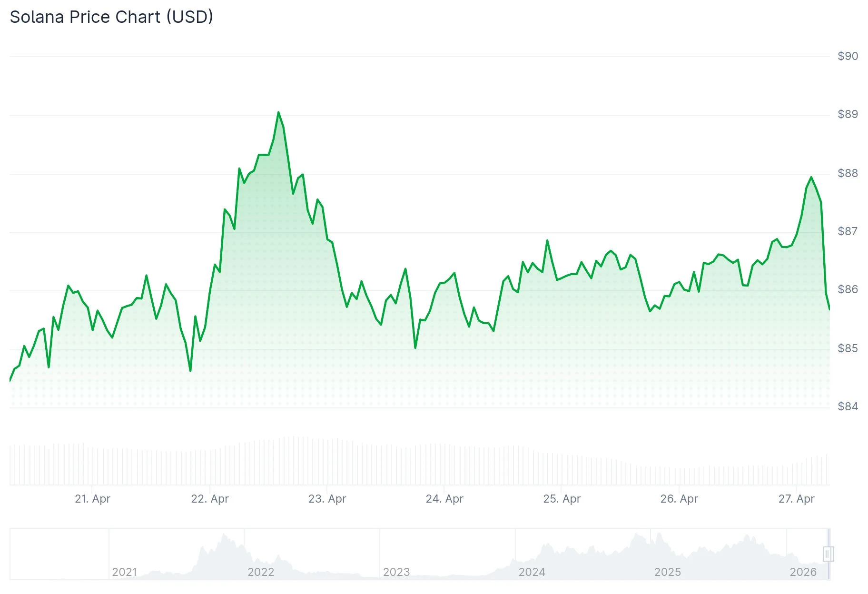Viewport: 868px width, 594px height.
Task: Click the $84 price axis label
Action: [x=848, y=406]
